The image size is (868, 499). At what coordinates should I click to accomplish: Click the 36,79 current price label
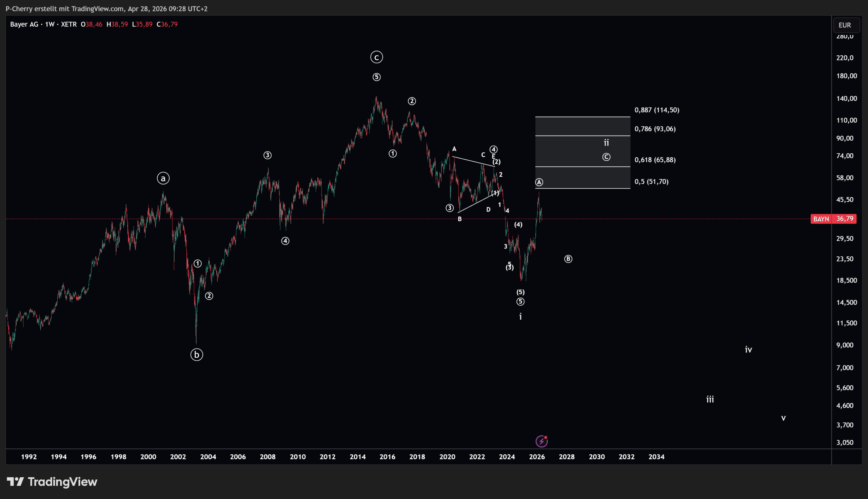845,219
